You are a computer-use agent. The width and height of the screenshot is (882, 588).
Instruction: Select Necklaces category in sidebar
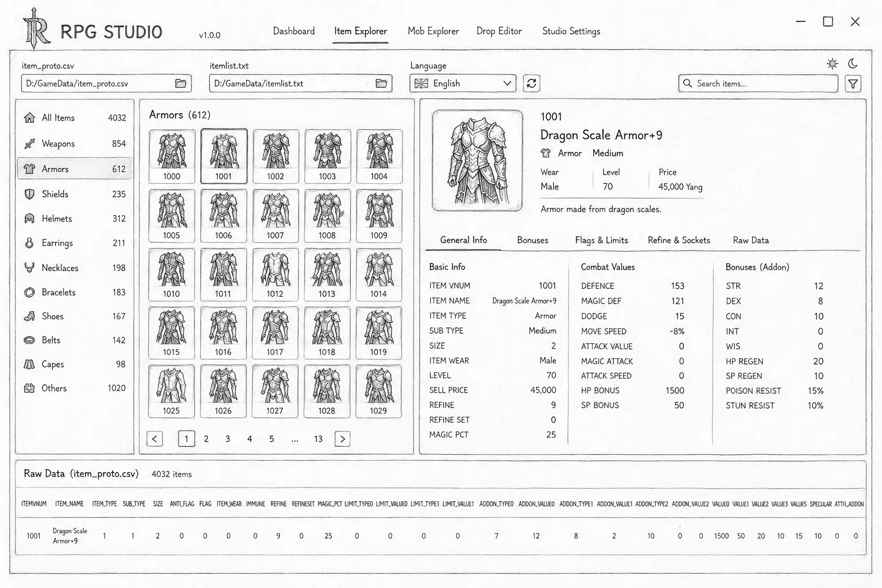(75, 268)
